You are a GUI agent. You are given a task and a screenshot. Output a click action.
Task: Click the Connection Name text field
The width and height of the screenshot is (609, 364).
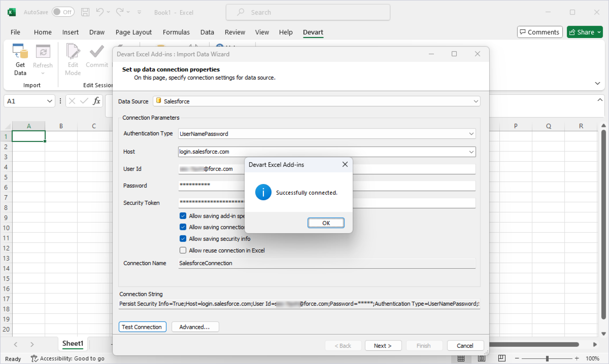click(x=327, y=263)
